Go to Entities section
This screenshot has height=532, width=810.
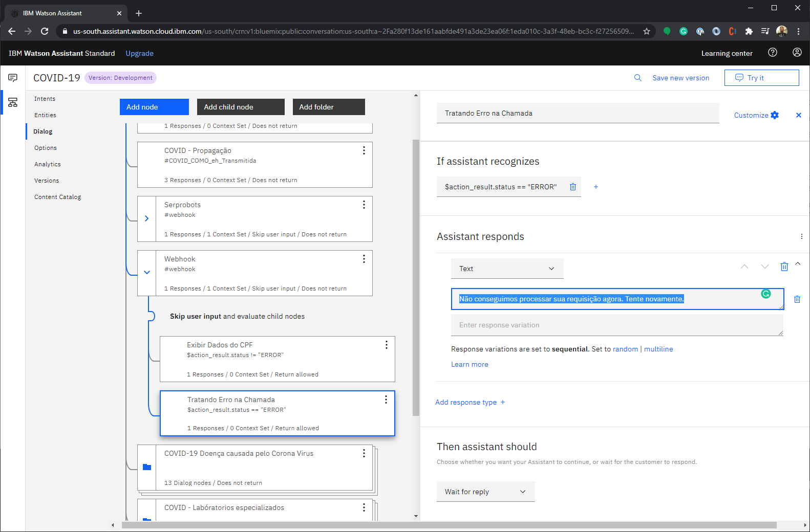click(45, 115)
